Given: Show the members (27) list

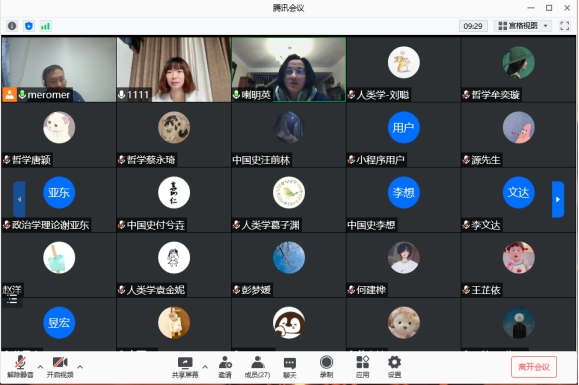Looking at the screenshot, I should [x=257, y=367].
